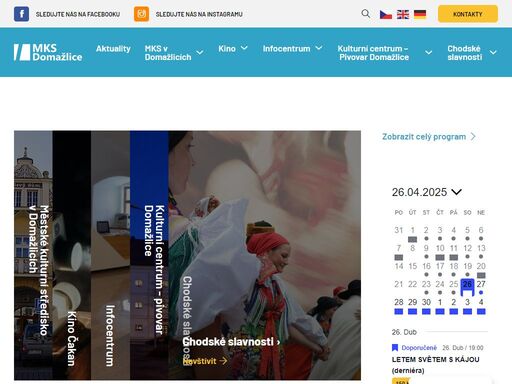Open the Instagram page icon
Image resolution: width=512 pixels, height=384 pixels.
point(141,14)
